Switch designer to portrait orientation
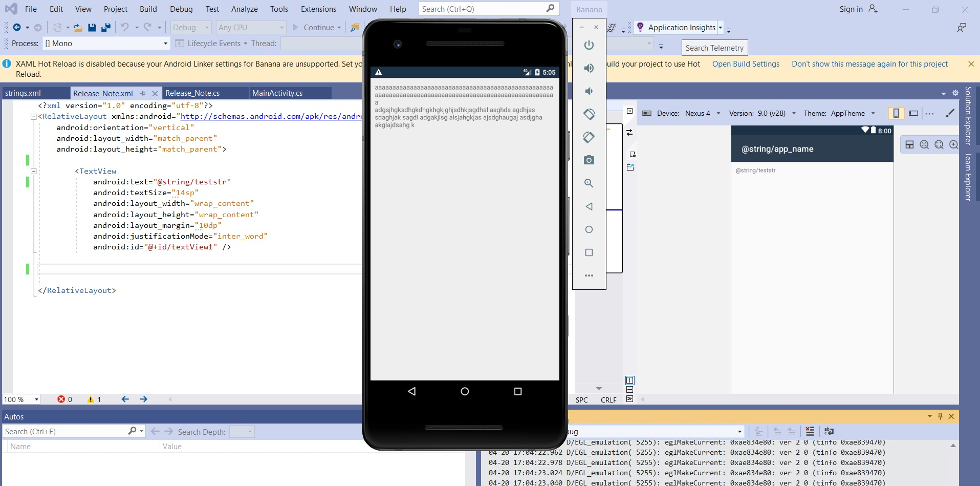The height and width of the screenshot is (486, 980). coord(896,113)
